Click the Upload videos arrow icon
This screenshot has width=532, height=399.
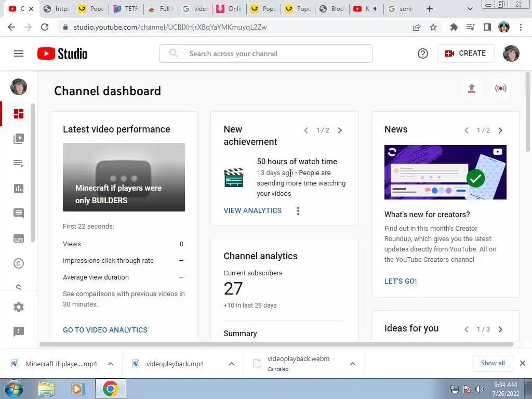(x=472, y=88)
